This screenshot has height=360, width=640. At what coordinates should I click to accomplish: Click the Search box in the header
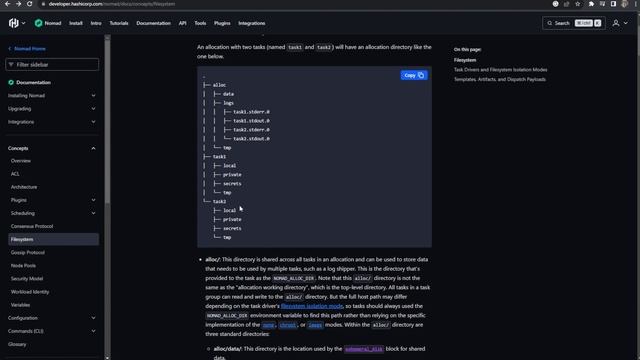point(573,23)
